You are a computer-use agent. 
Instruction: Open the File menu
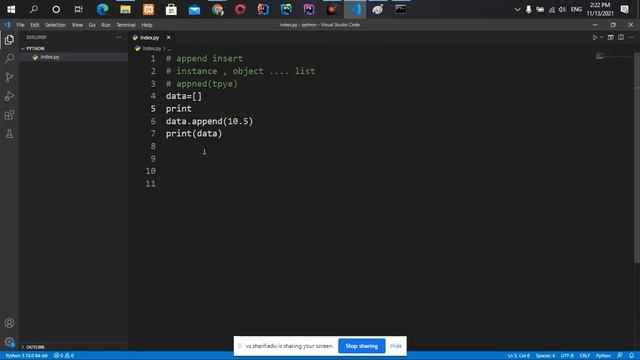pos(20,25)
